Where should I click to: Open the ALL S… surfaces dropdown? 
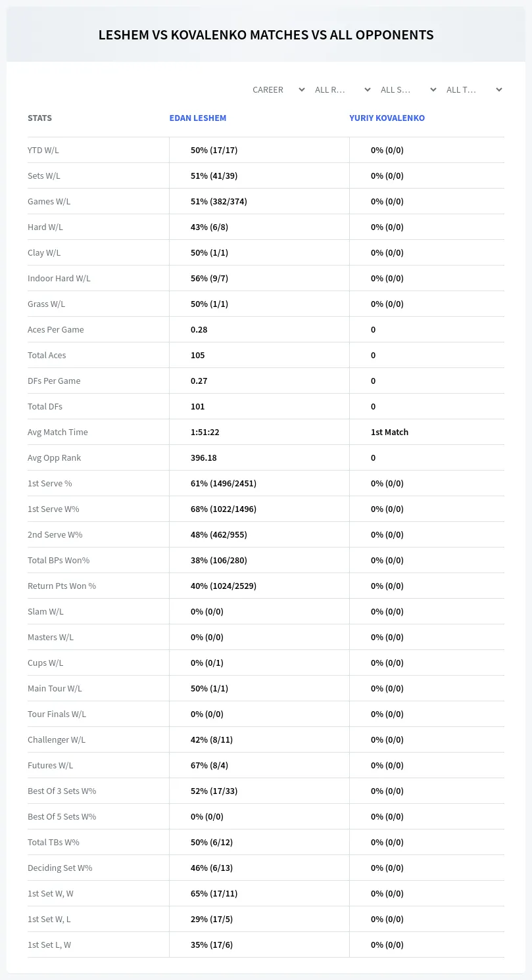408,89
